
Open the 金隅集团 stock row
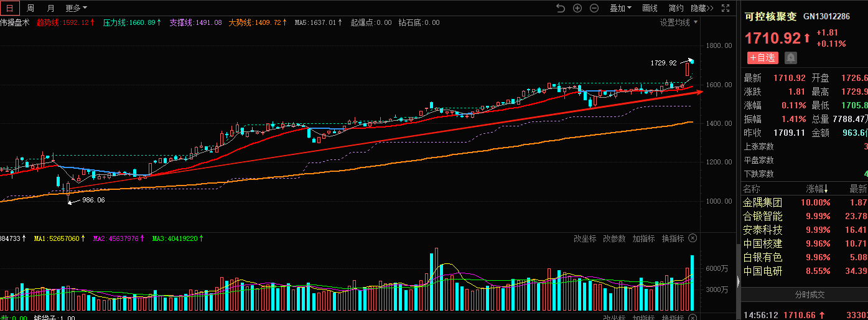804,202
